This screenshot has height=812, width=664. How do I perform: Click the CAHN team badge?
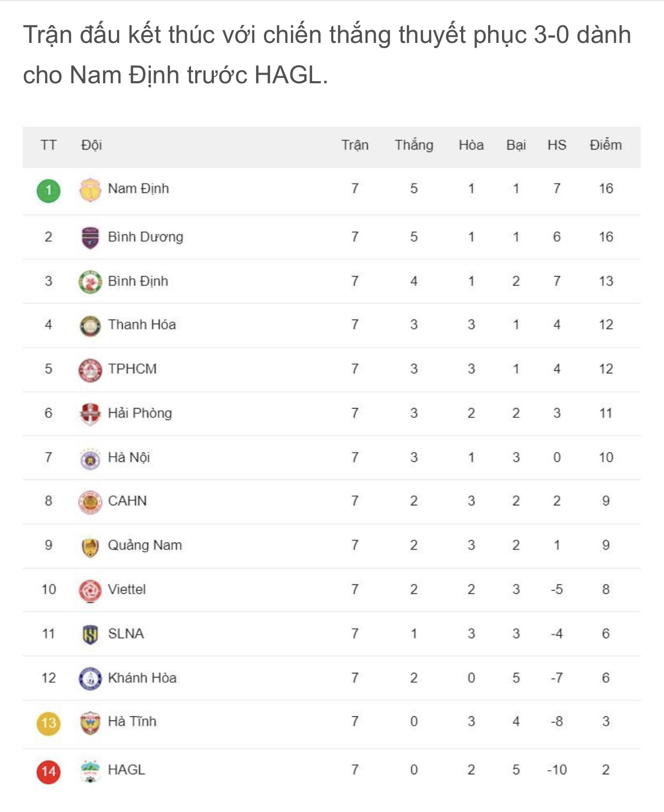pos(90,502)
